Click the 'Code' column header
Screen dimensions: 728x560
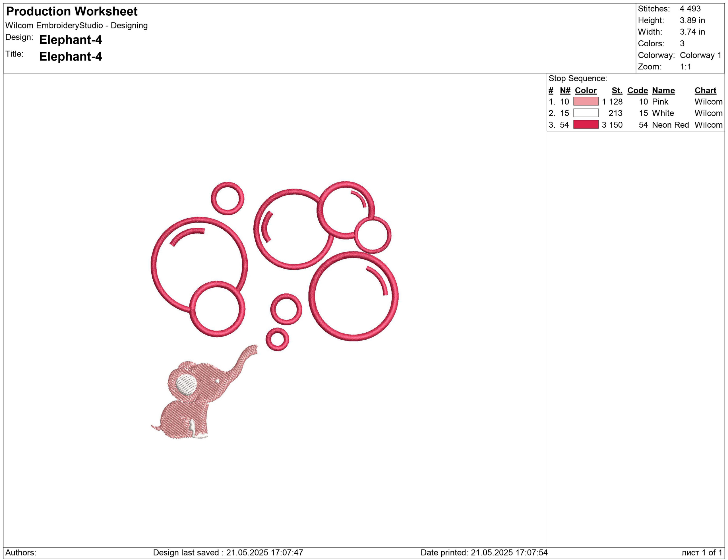pyautogui.click(x=637, y=90)
